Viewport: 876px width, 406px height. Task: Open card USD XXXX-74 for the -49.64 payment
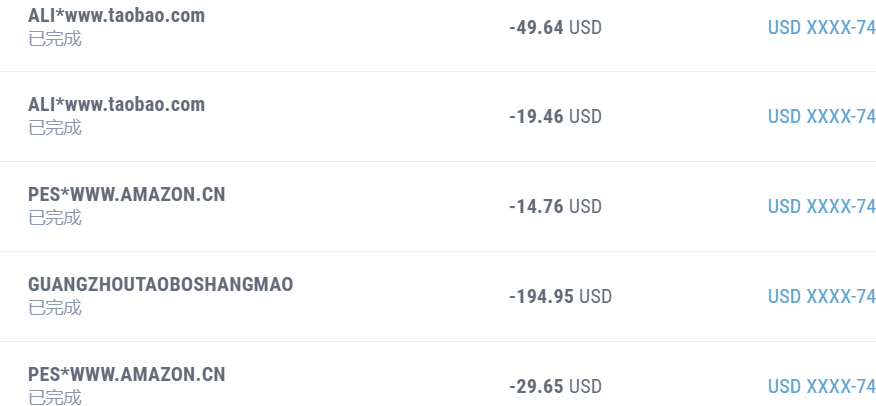point(821,27)
